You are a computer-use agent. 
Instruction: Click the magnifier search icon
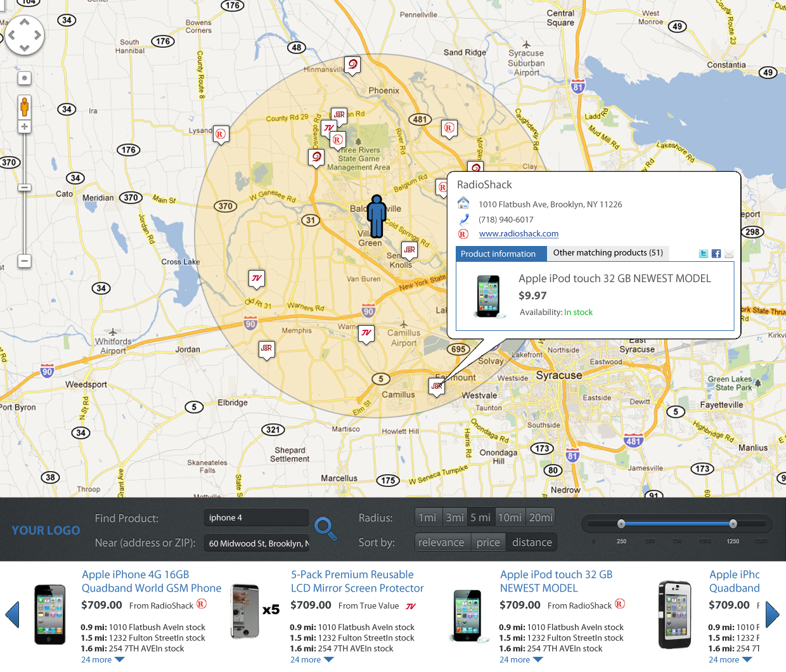tap(326, 528)
